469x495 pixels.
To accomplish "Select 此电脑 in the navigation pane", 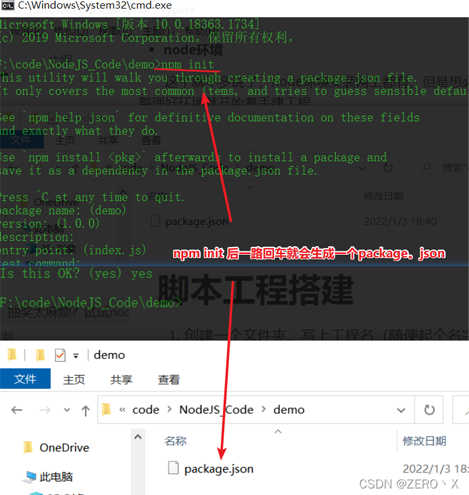I will point(56,477).
